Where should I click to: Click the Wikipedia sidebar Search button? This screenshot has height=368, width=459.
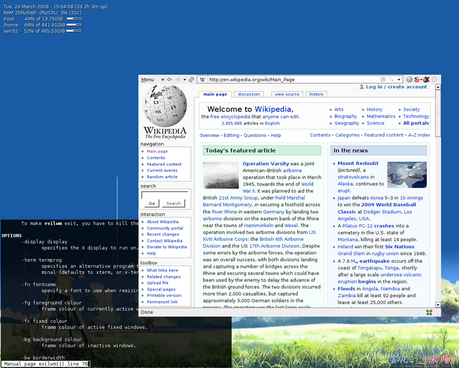[x=173, y=203]
